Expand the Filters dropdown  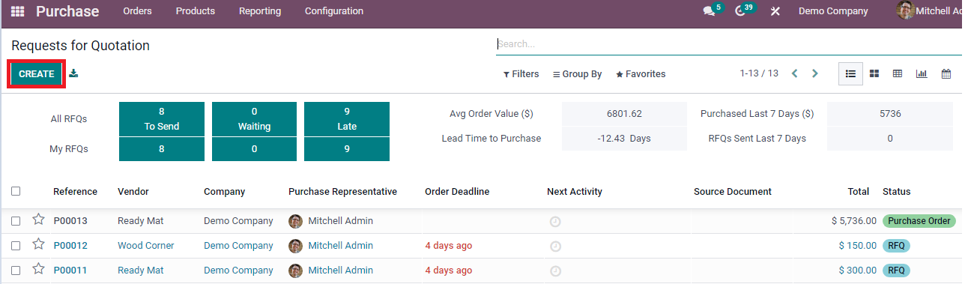coord(521,74)
